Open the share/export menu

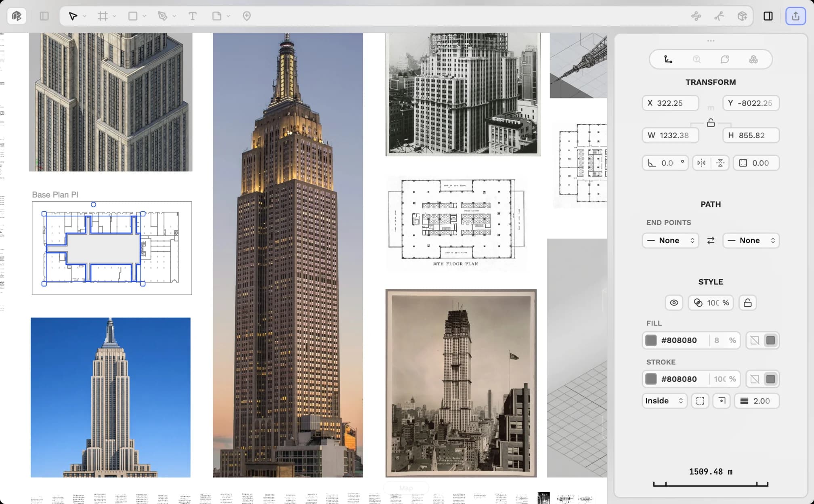(795, 16)
